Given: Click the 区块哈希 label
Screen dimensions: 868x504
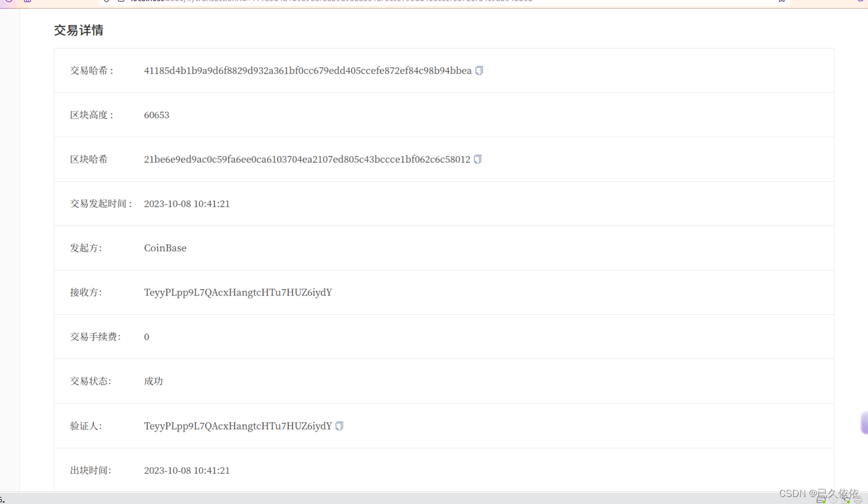Looking at the screenshot, I should pos(89,159).
